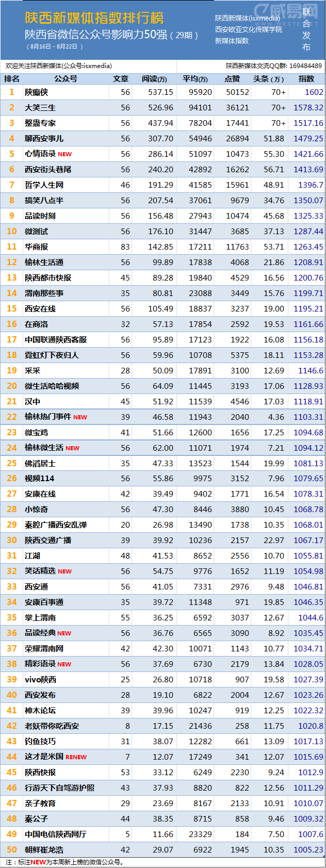Click the index value 1602 in row one

(314, 92)
